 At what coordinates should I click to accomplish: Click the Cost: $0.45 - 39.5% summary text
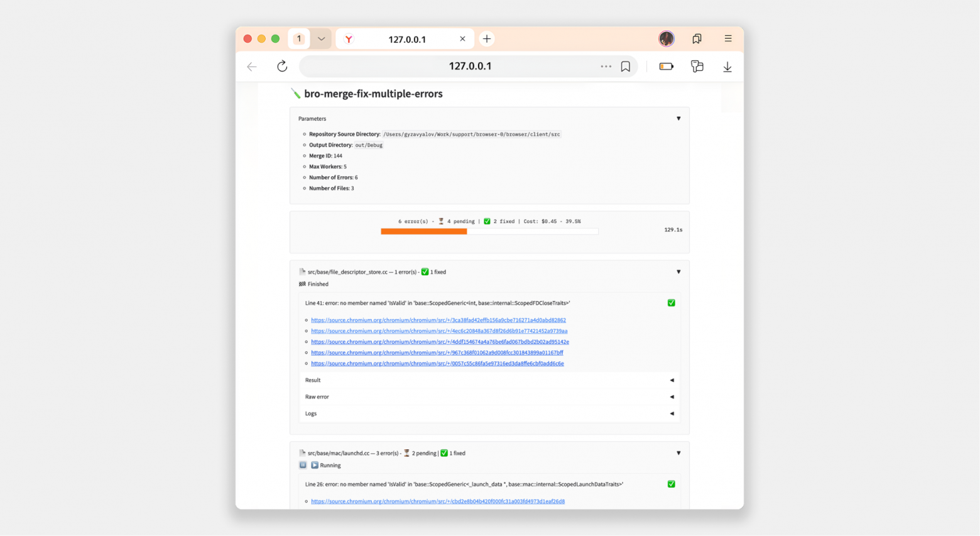pos(552,221)
